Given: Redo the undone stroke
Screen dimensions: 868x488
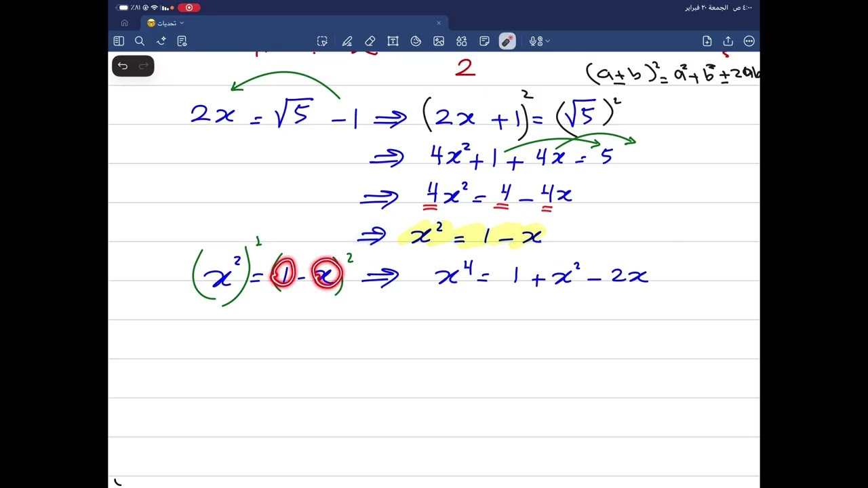Looking at the screenshot, I should [144, 66].
